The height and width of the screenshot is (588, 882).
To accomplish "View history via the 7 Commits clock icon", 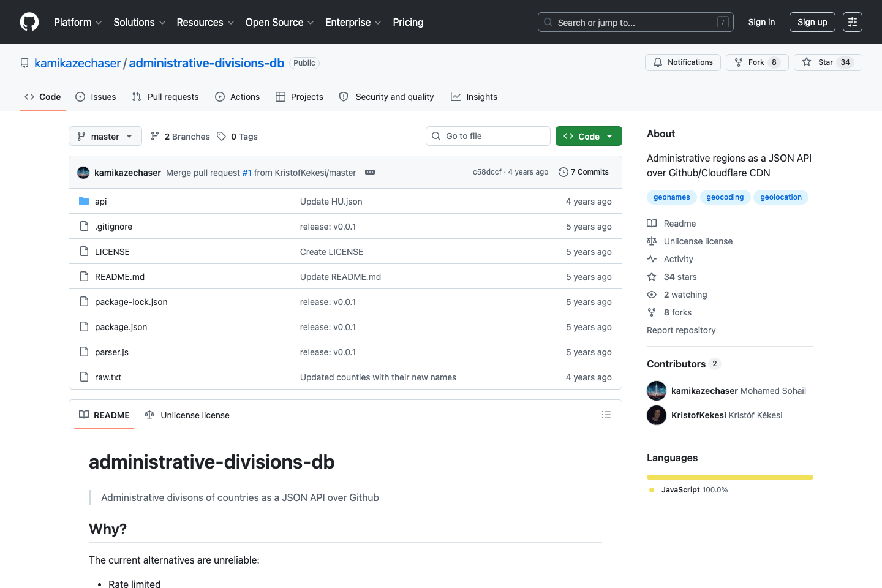I will pyautogui.click(x=563, y=172).
